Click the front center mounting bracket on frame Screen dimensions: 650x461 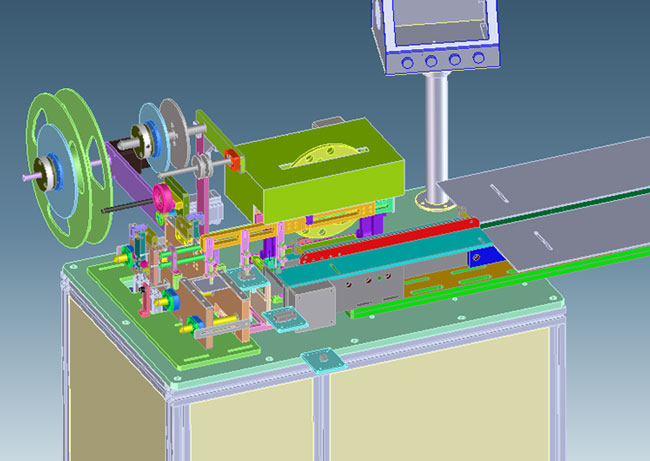pos(324,359)
